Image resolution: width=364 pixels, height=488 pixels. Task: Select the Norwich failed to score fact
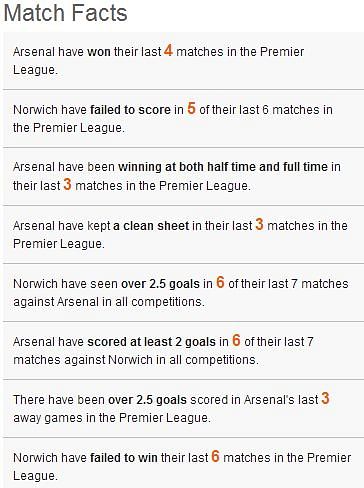pos(183,118)
